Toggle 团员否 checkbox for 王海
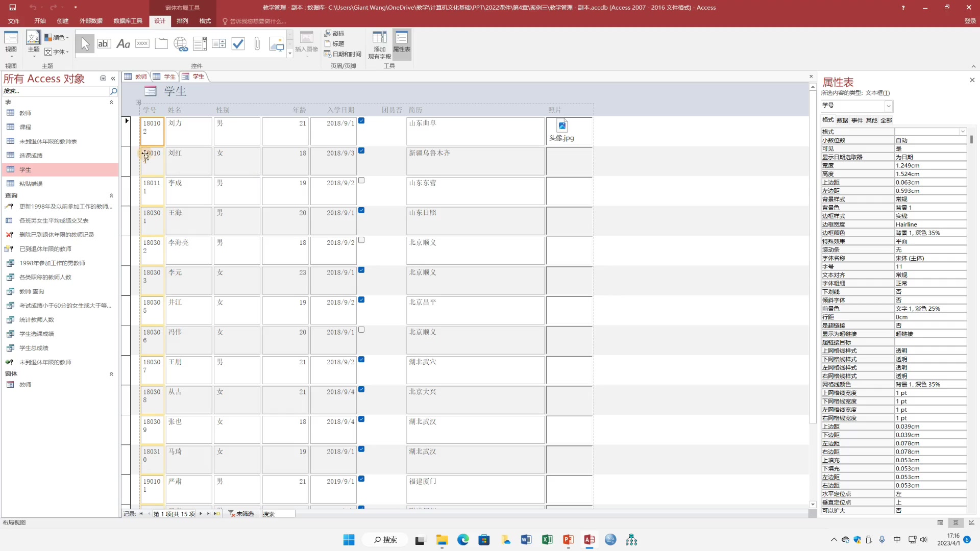Screen dimensions: 980x551 tap(361, 210)
